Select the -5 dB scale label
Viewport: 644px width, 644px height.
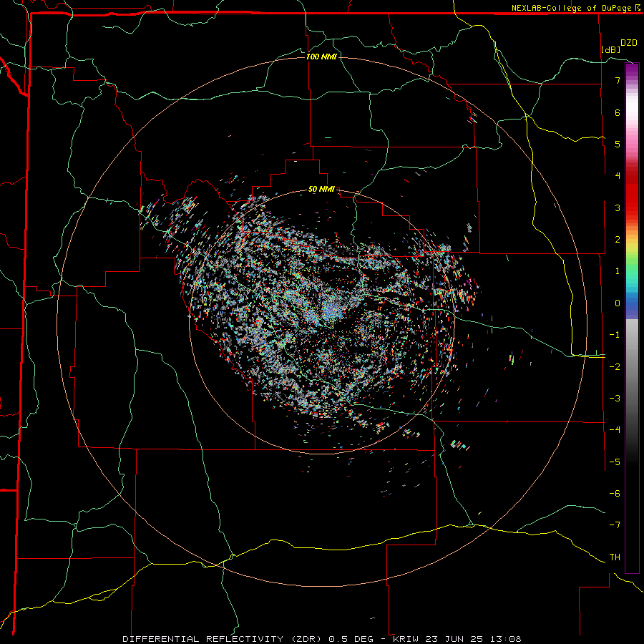pos(615,462)
